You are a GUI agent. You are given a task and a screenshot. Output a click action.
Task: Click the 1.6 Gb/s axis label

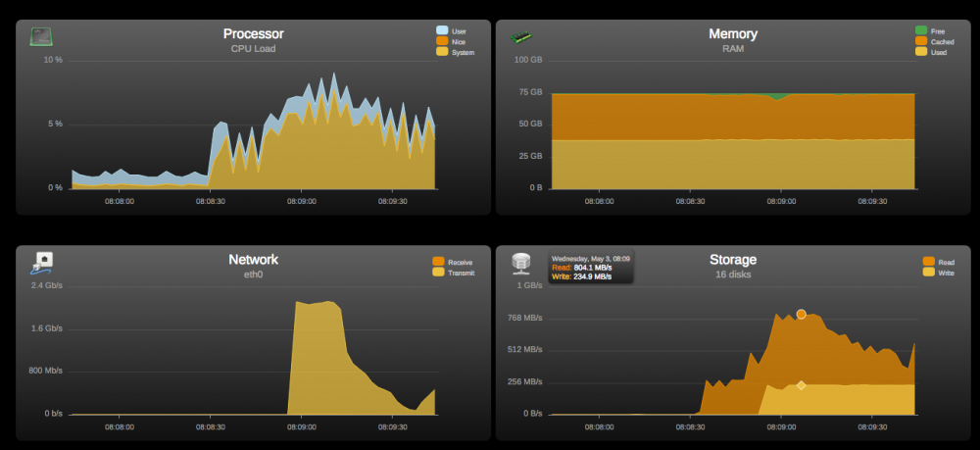pos(47,328)
